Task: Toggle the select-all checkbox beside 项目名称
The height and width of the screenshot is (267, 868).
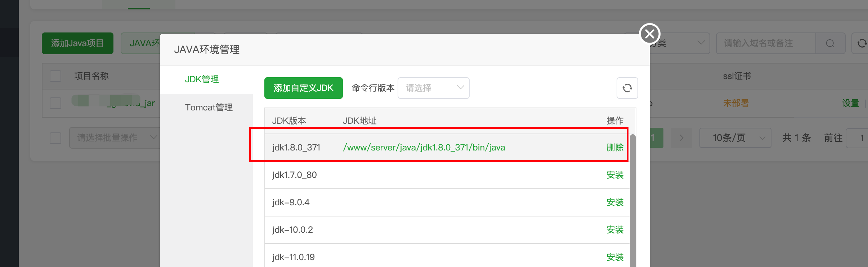Action: (55, 76)
